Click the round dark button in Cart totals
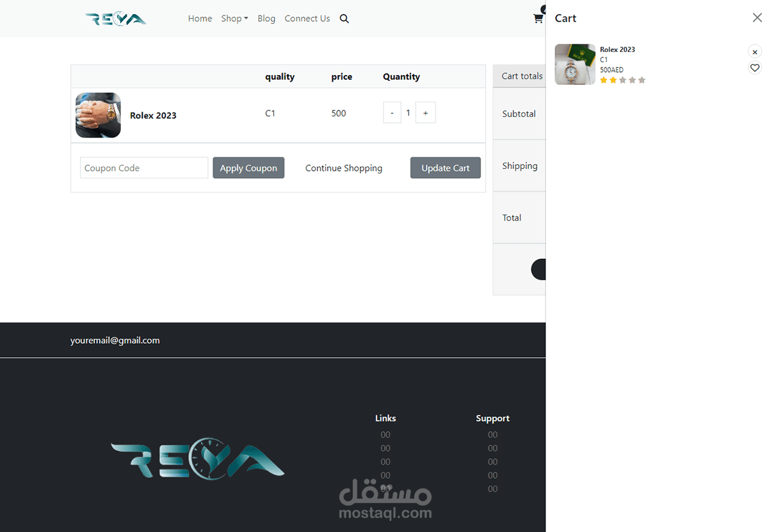Screen dimensions: 771x532 coord(540,269)
